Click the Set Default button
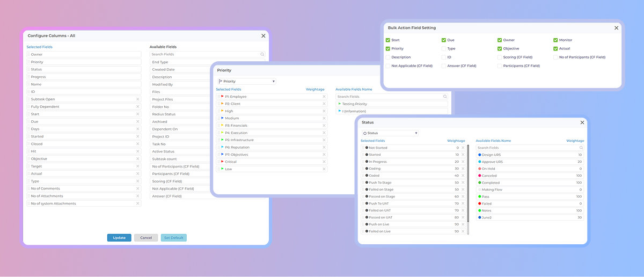 click(x=173, y=238)
